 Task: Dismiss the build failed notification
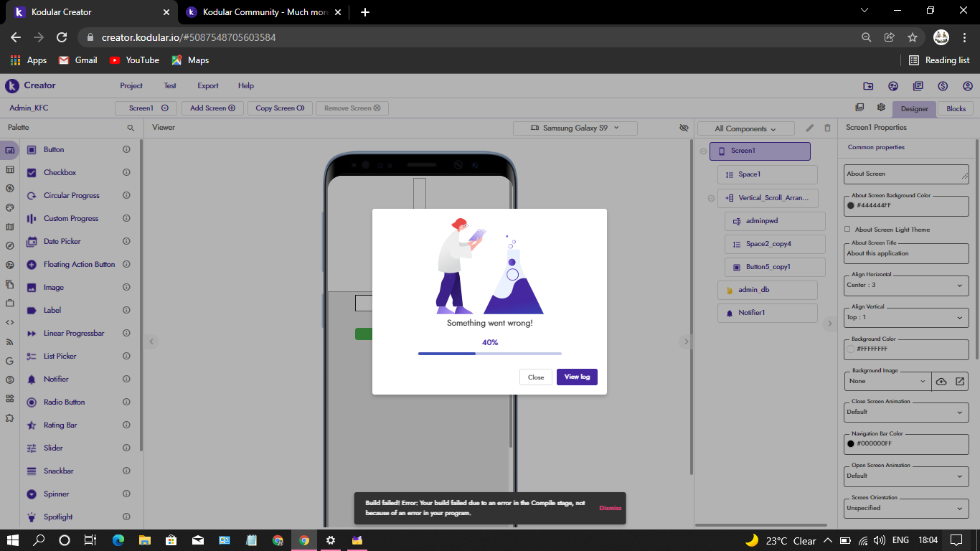(610, 508)
